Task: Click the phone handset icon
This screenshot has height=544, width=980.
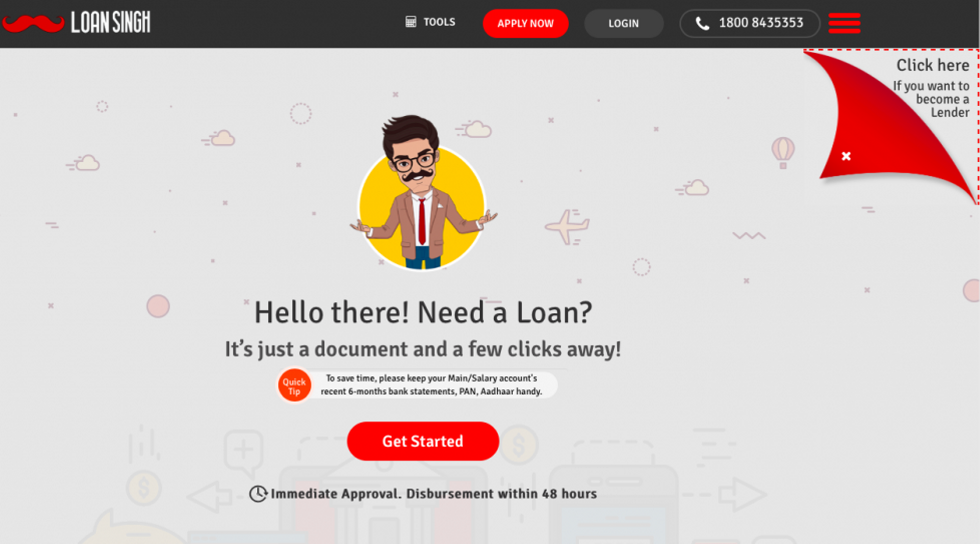Action: (x=702, y=23)
